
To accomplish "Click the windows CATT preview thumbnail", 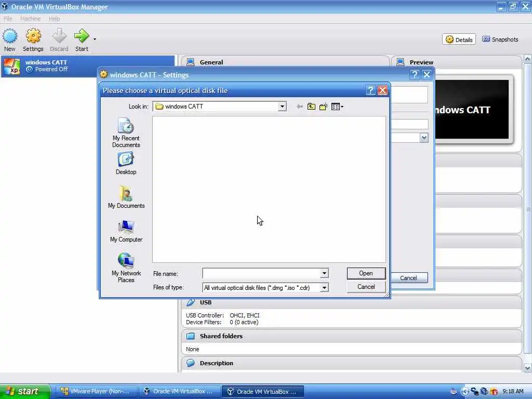I will pyautogui.click(x=472, y=110).
